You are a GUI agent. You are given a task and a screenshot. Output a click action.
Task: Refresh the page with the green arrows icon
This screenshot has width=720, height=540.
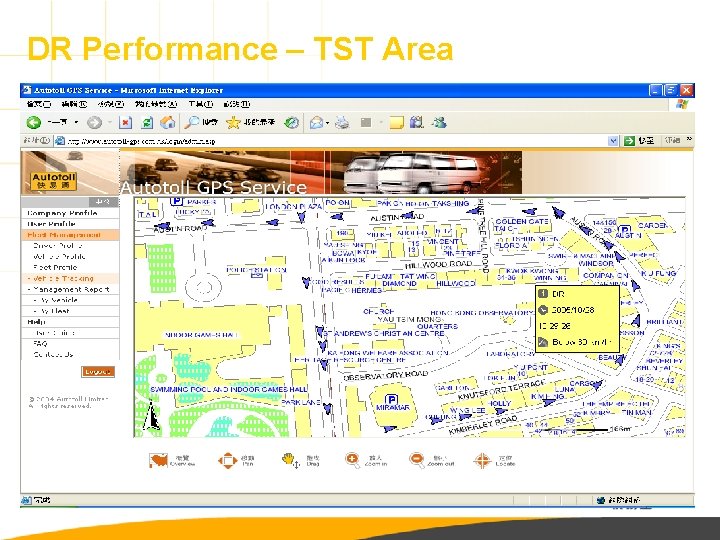coord(147,123)
